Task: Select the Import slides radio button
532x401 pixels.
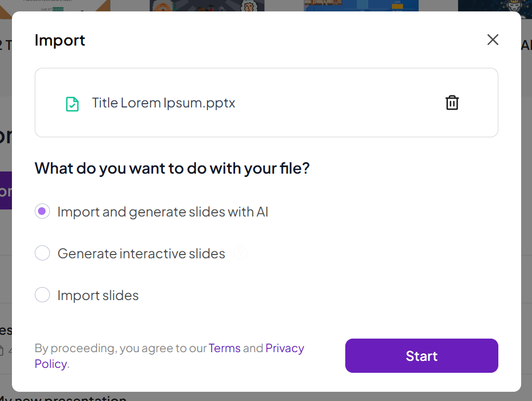Action: tap(42, 295)
